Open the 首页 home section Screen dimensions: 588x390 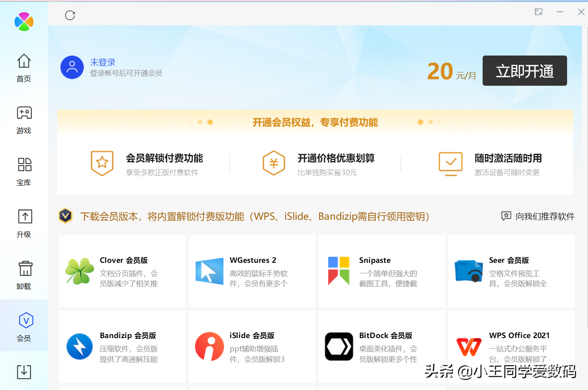tap(24, 68)
